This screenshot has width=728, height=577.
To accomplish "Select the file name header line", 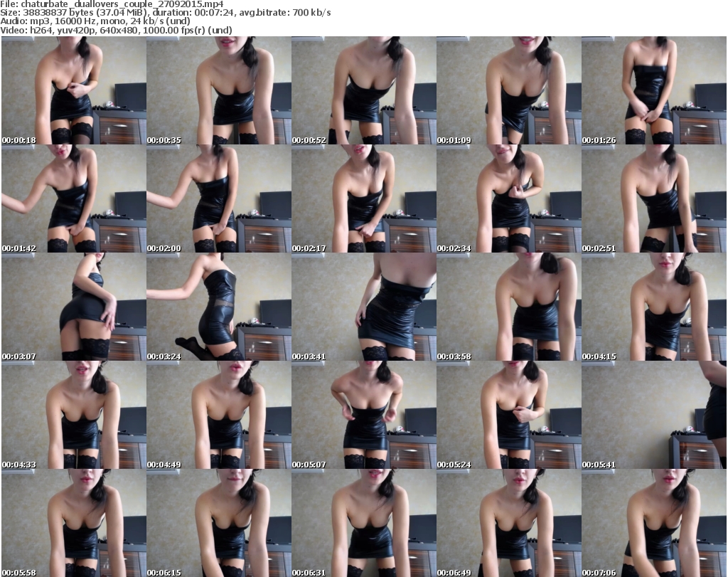I will click(112, 4).
